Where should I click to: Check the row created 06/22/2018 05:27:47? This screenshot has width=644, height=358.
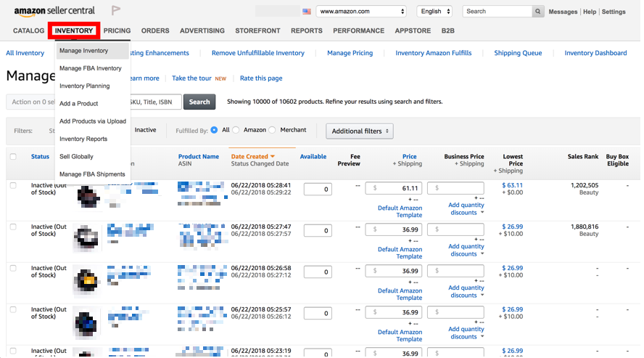click(x=13, y=227)
